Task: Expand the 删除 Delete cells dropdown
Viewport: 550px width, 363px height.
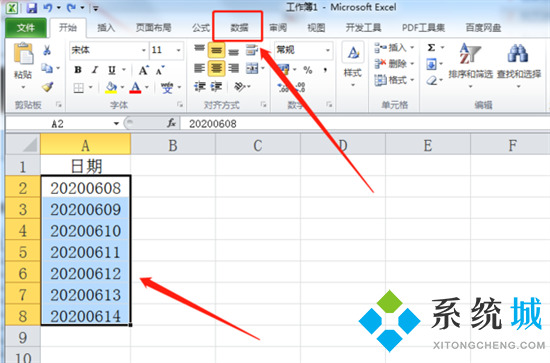Action: click(412, 64)
